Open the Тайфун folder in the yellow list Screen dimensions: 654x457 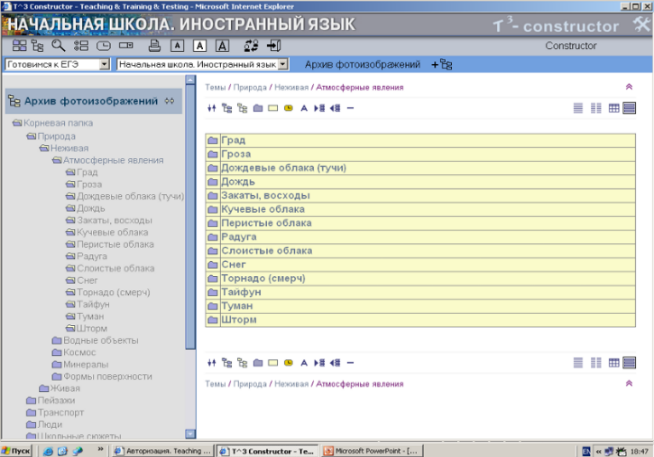(241, 292)
